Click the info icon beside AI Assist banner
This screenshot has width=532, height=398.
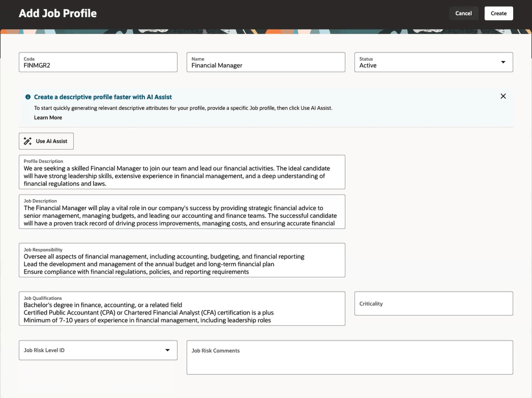[28, 97]
